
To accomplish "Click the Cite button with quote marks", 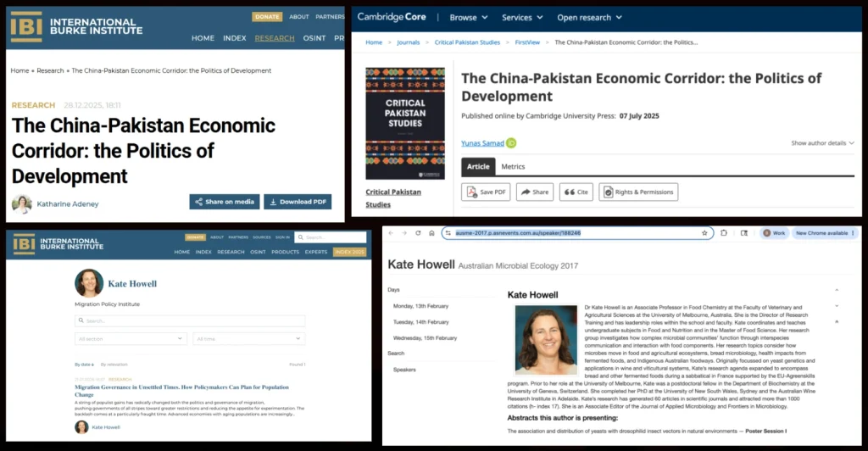I will (x=576, y=192).
